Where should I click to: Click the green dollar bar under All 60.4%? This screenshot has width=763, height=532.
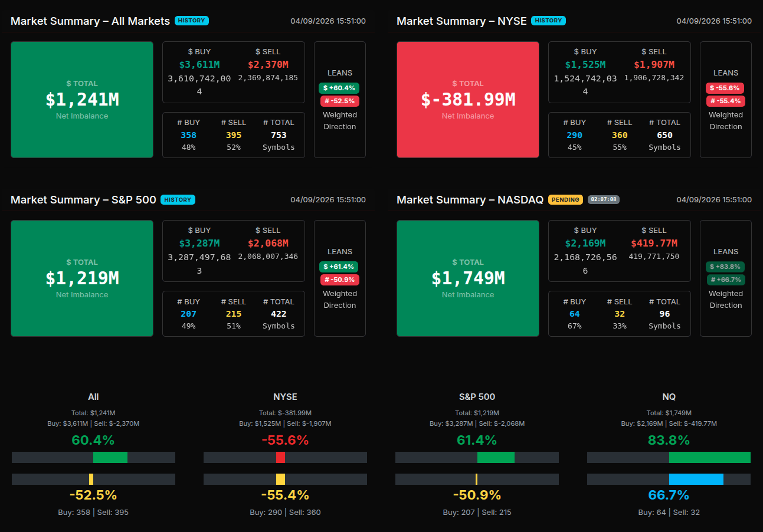[110, 458]
